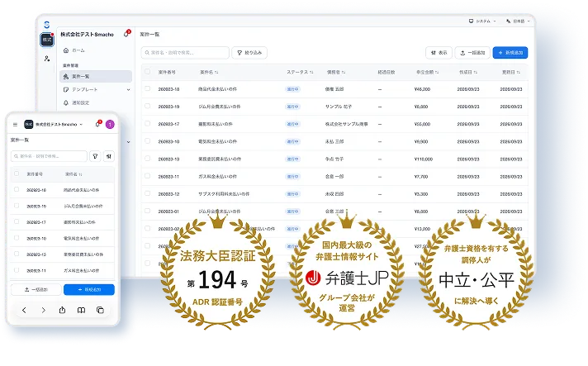The image size is (588, 366).
Task: Tap the blue 新規追加 button in phone view
Action: tap(89, 289)
